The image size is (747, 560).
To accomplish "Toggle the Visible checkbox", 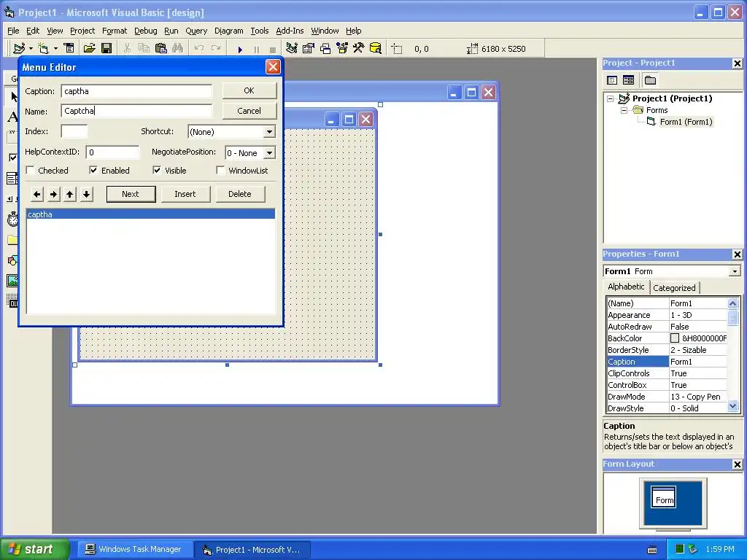I will click(x=157, y=171).
